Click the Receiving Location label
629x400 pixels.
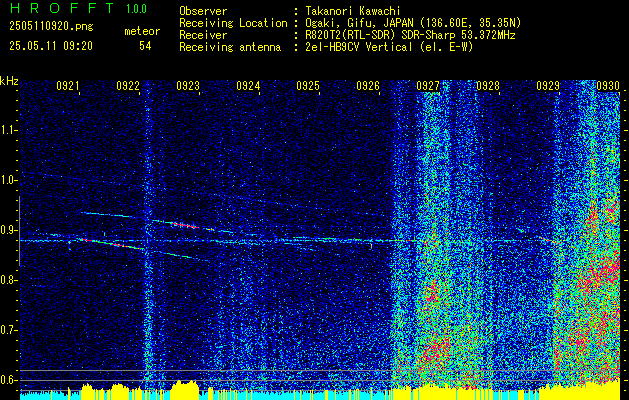tap(233, 23)
